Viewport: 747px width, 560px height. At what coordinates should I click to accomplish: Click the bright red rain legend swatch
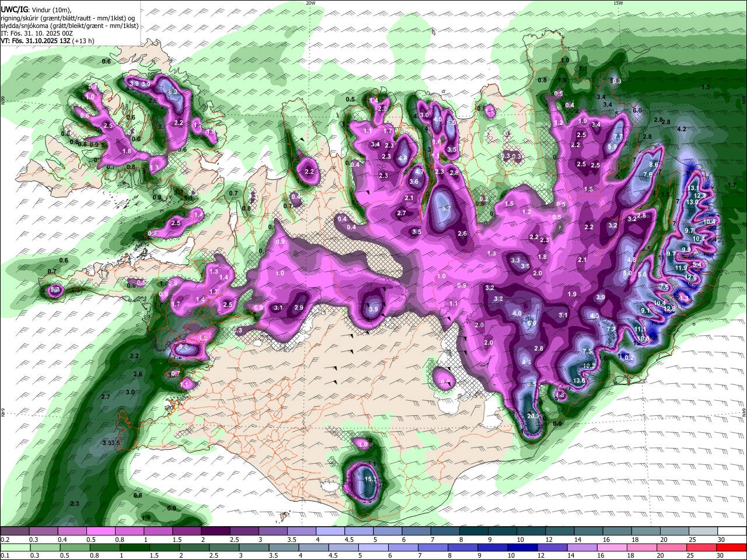(x=732, y=548)
